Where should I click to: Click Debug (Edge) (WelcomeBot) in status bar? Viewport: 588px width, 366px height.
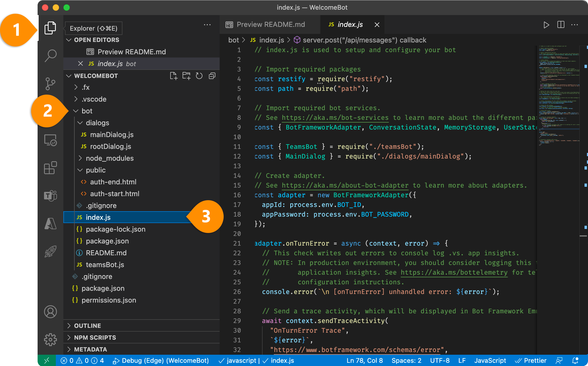162,361
